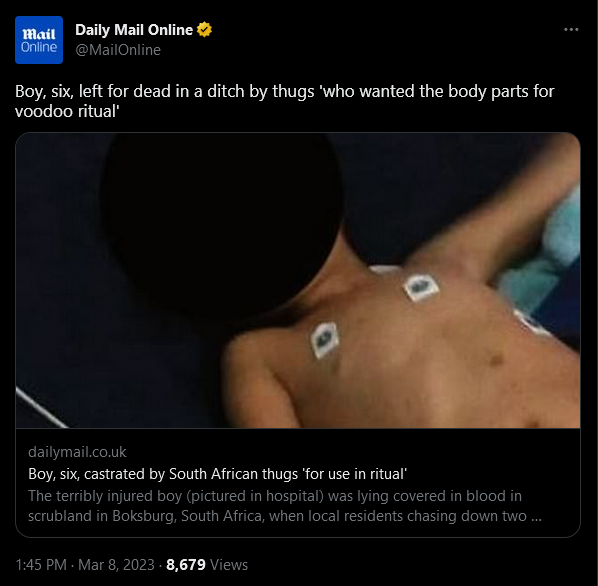Click the 'Views' label
Viewport: 598px width, 586px height.
(229, 565)
